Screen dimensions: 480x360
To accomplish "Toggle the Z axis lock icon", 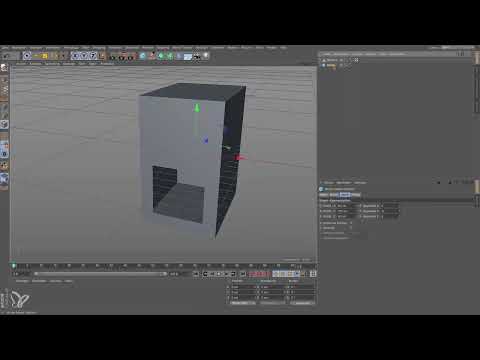I will (x=93, y=56).
